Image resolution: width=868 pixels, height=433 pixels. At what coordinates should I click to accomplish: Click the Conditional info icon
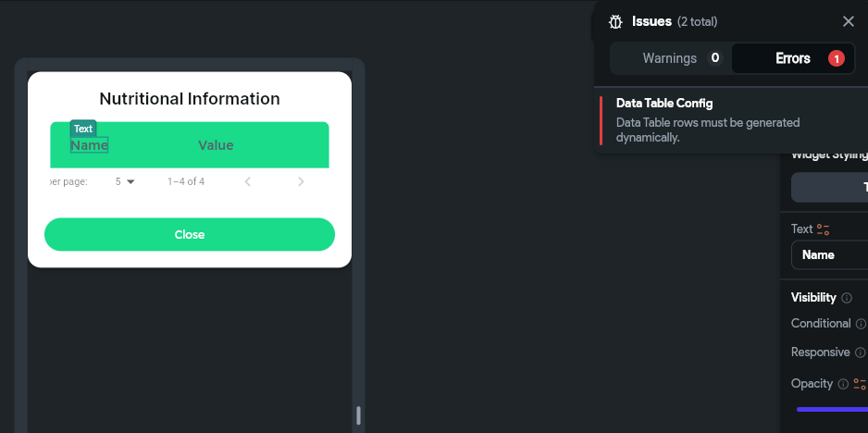point(861,324)
